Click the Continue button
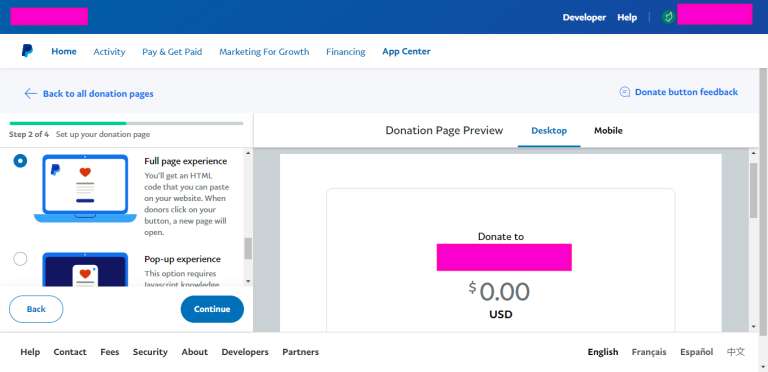768x372 pixels. pos(212,309)
